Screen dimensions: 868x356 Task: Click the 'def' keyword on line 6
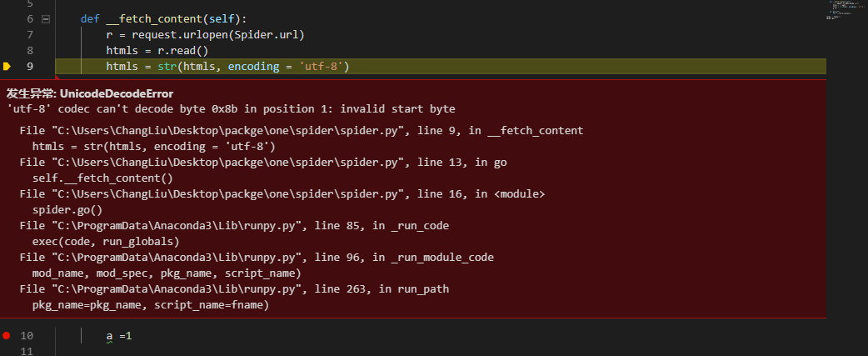click(x=90, y=18)
